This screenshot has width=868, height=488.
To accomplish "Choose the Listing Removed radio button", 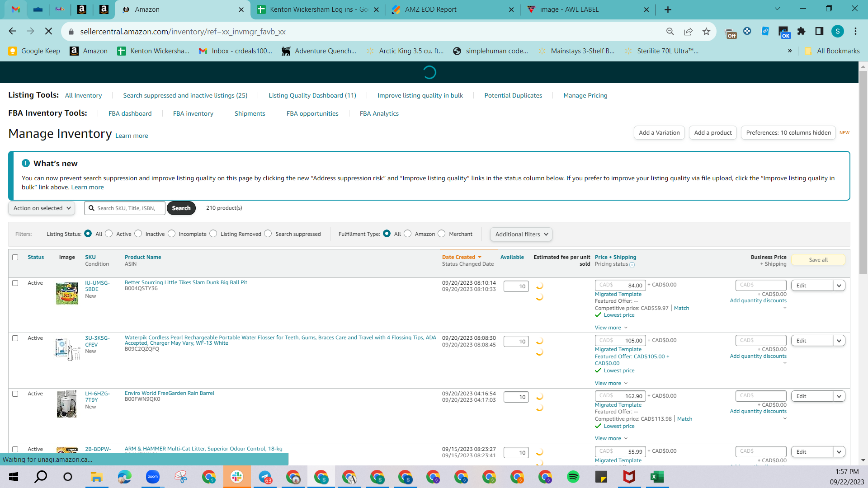I will tap(213, 234).
